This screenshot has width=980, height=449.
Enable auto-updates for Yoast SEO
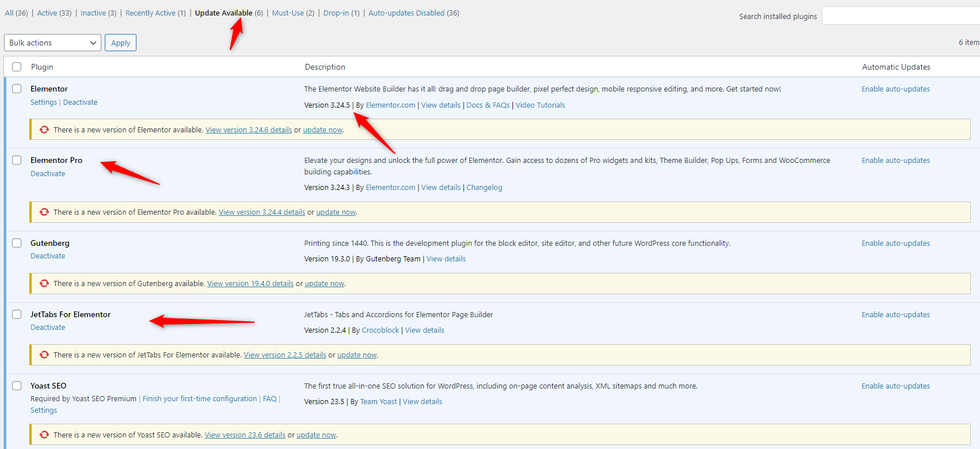pos(895,386)
